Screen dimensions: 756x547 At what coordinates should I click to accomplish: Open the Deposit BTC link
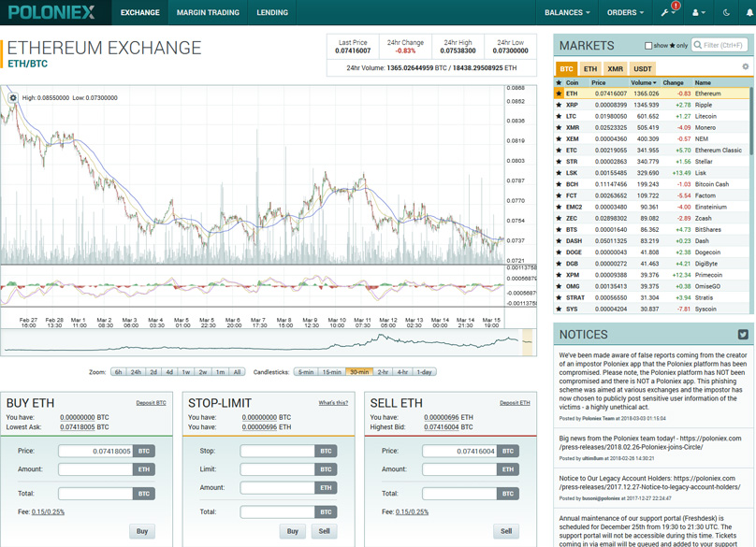click(x=151, y=403)
